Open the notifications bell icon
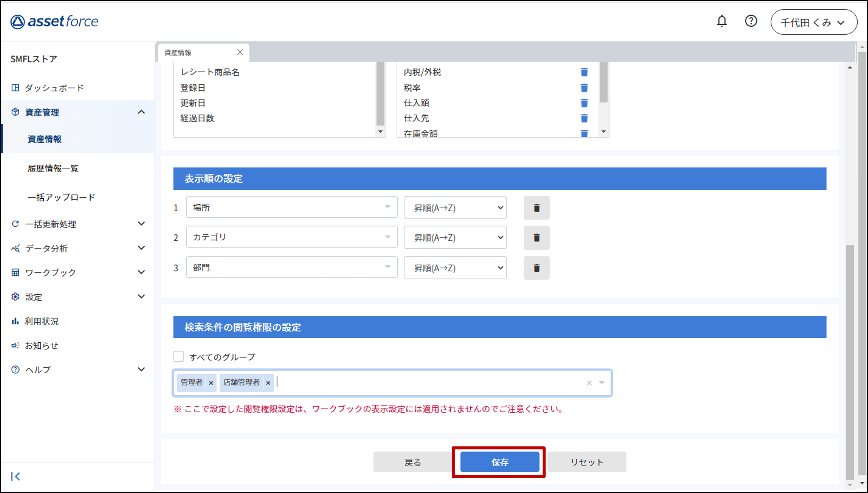868x493 pixels. click(x=721, y=21)
